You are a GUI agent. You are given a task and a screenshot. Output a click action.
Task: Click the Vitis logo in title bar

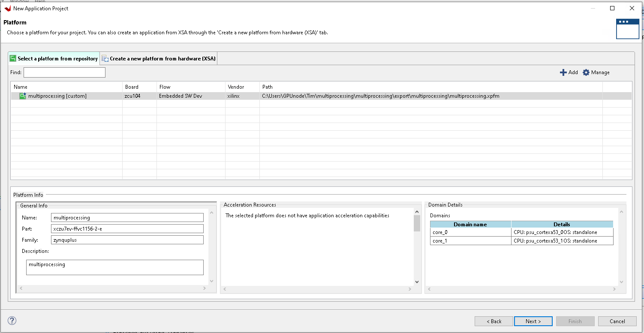pyautogui.click(x=7, y=9)
